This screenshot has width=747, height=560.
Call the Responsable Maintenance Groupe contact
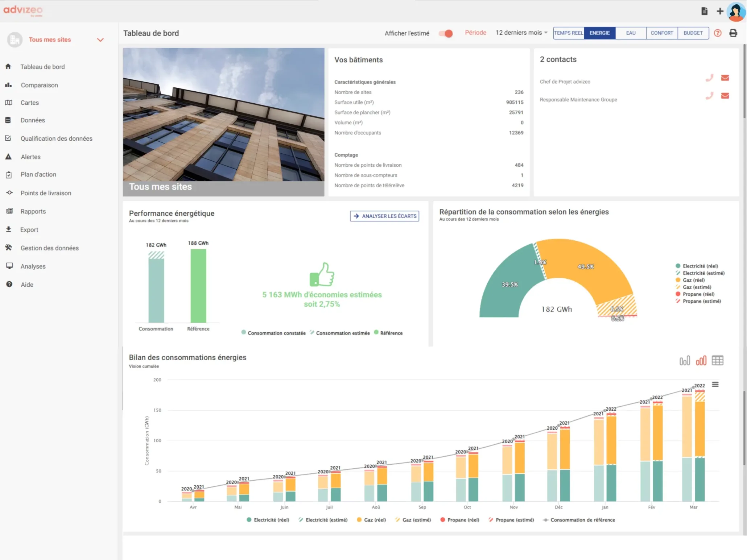[x=709, y=96]
